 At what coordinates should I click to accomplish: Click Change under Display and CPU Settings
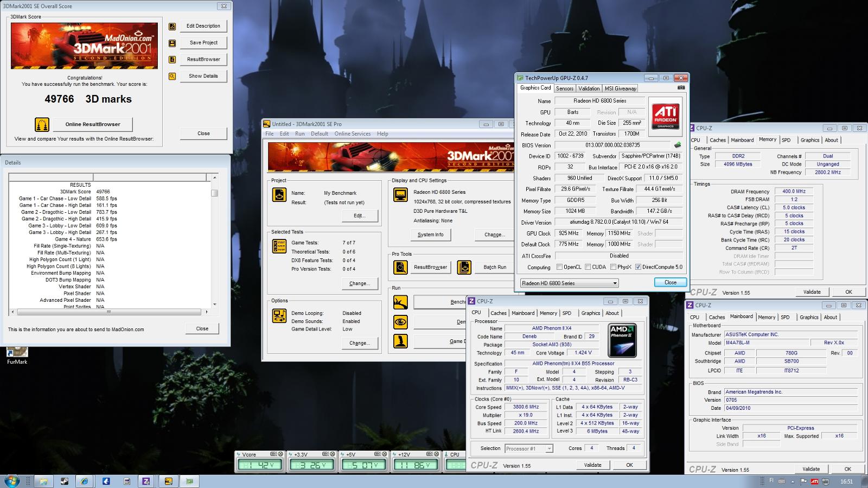pyautogui.click(x=493, y=235)
